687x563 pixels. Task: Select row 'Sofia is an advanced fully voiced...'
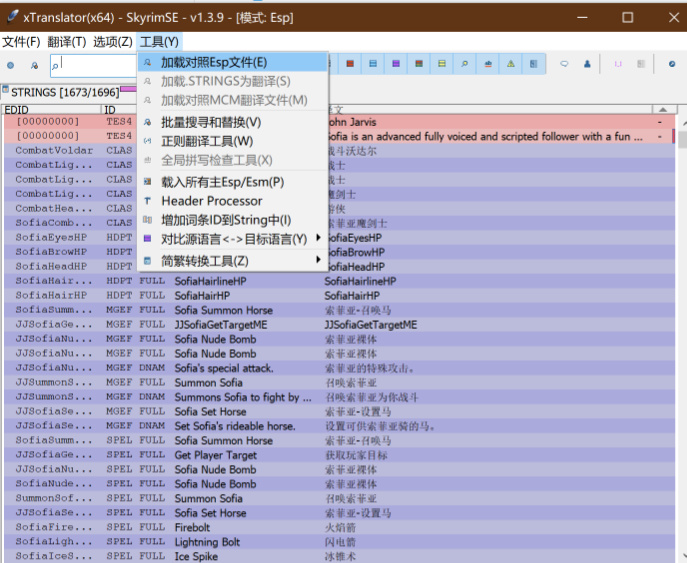click(340, 136)
